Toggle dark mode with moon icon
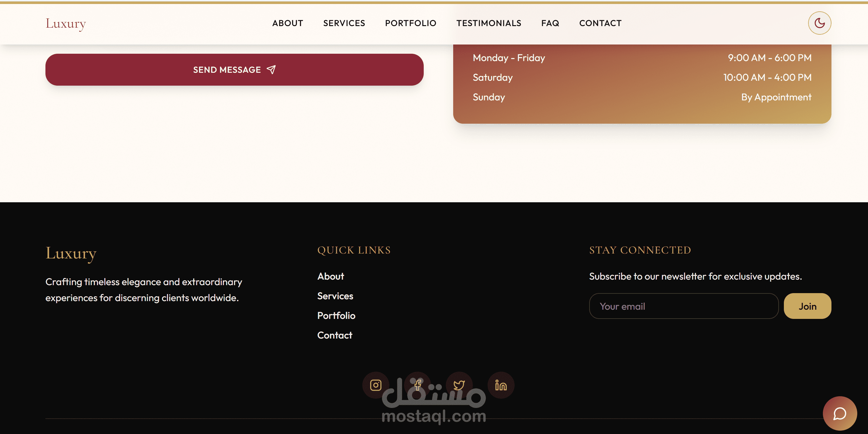 [x=819, y=23]
